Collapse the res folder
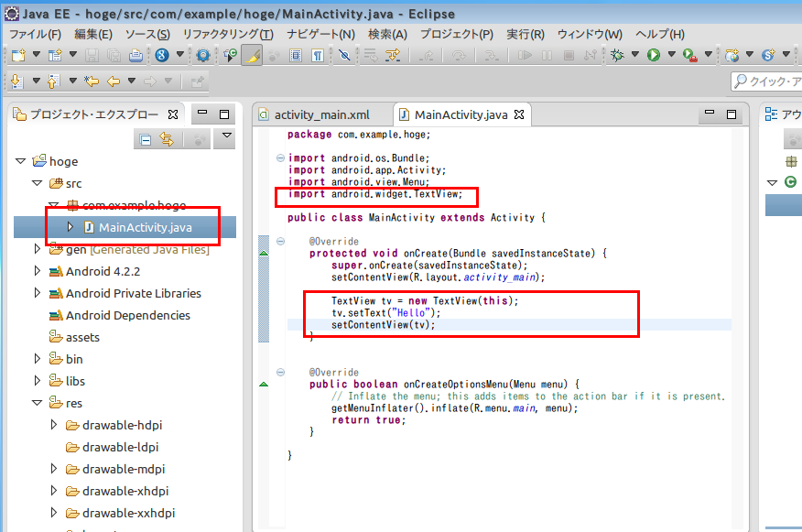This screenshot has height=532, width=802. (x=37, y=403)
